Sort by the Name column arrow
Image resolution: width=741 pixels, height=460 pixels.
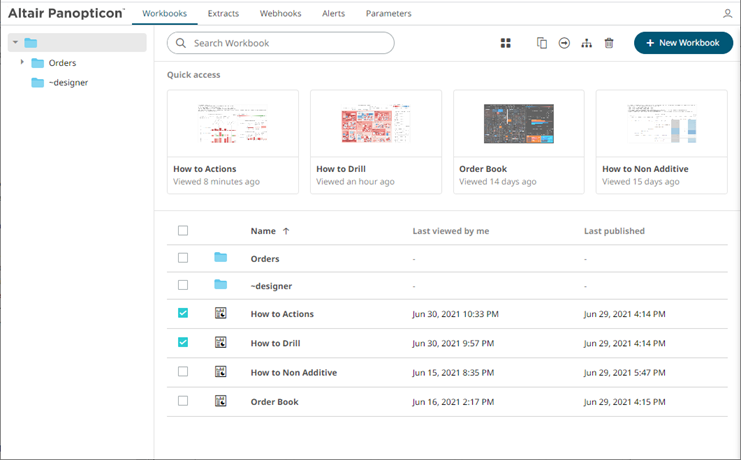coord(286,231)
